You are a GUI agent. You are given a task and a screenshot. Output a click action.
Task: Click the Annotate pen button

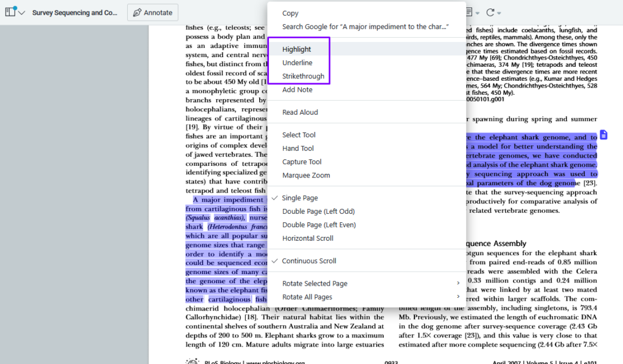click(x=153, y=12)
